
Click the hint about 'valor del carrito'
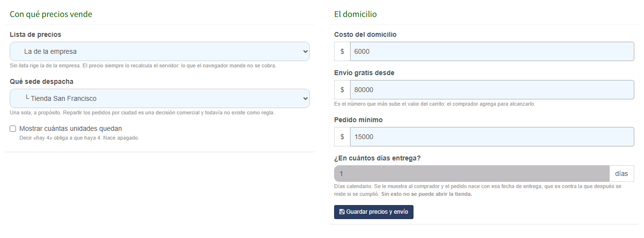pyautogui.click(x=435, y=104)
